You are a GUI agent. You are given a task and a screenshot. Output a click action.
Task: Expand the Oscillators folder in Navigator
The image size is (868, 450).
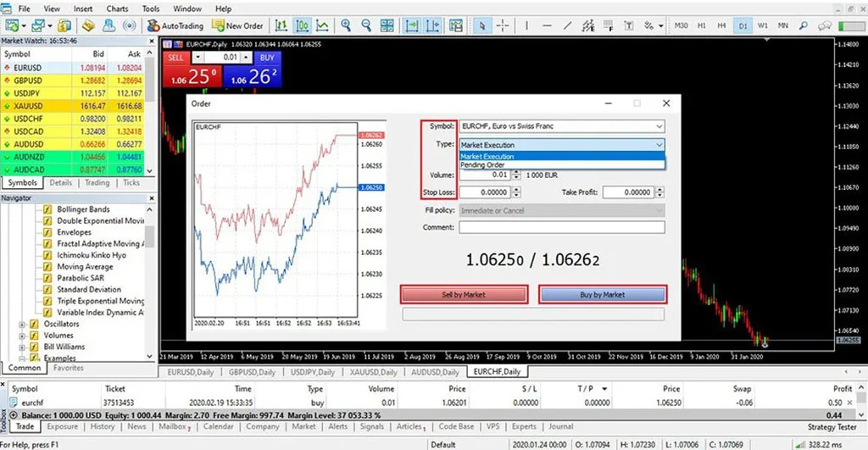tap(22, 324)
